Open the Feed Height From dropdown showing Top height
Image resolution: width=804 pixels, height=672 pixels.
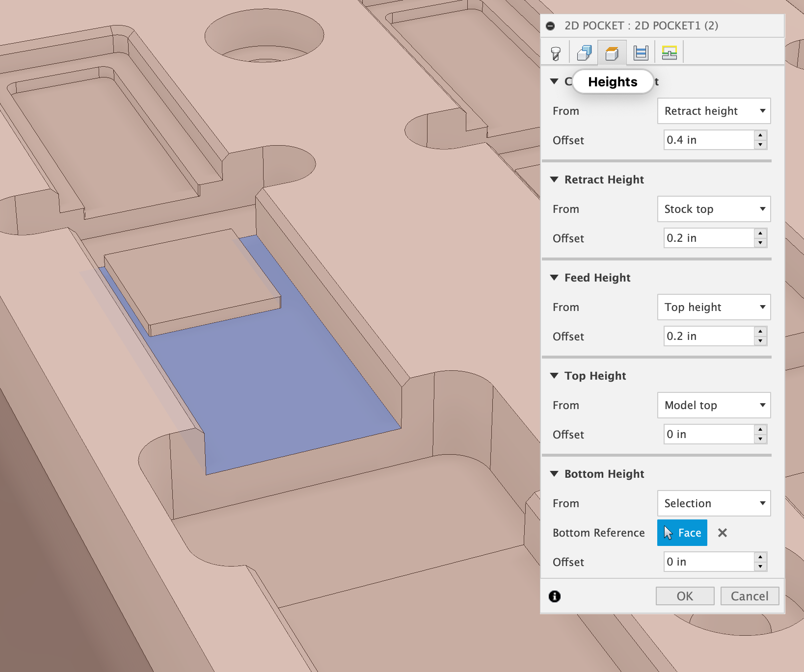point(714,307)
